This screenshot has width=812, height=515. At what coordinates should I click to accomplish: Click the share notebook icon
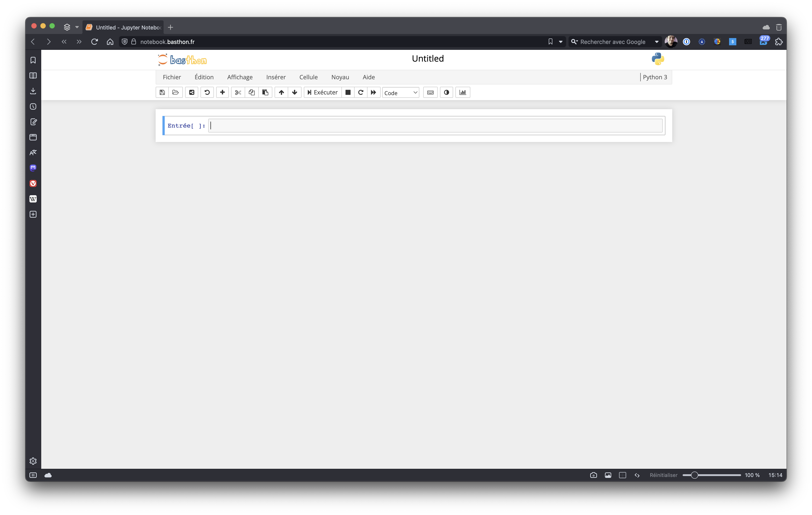[191, 92]
